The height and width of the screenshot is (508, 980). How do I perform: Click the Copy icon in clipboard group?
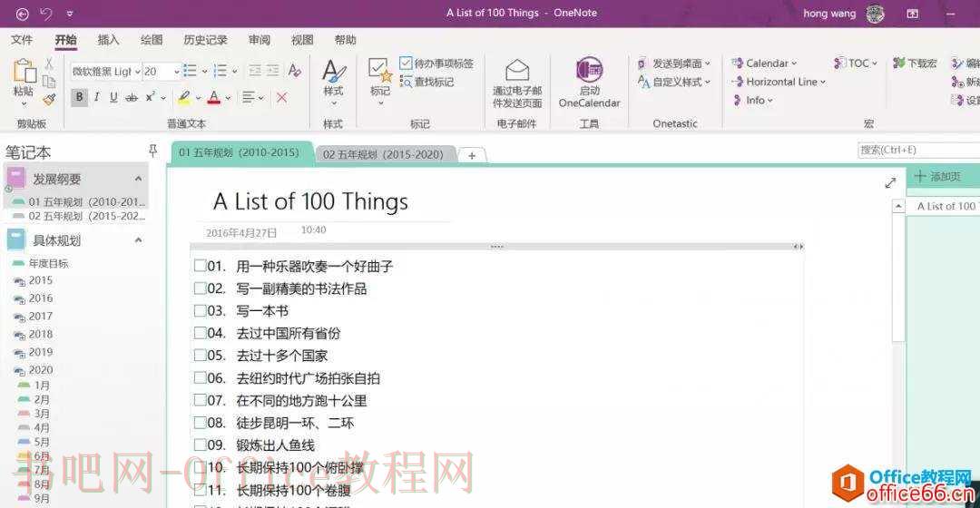click(49, 81)
